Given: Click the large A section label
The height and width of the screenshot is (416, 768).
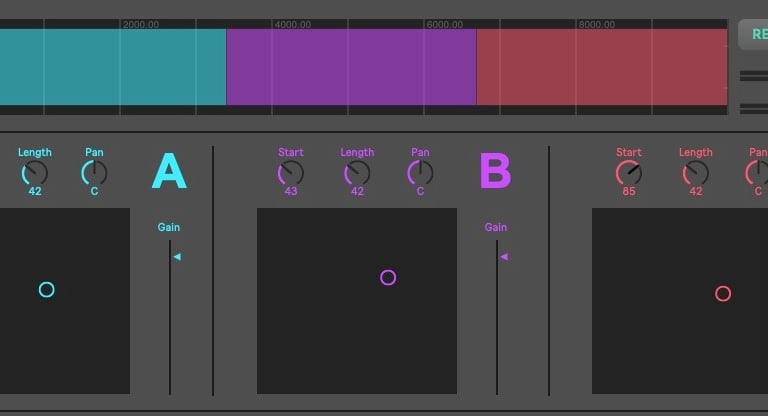Looking at the screenshot, I should (169, 172).
